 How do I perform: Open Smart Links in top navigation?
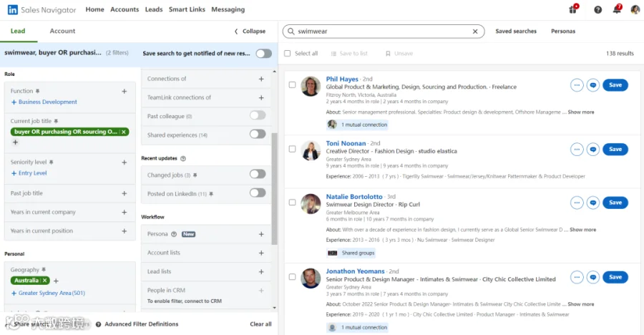tap(187, 9)
